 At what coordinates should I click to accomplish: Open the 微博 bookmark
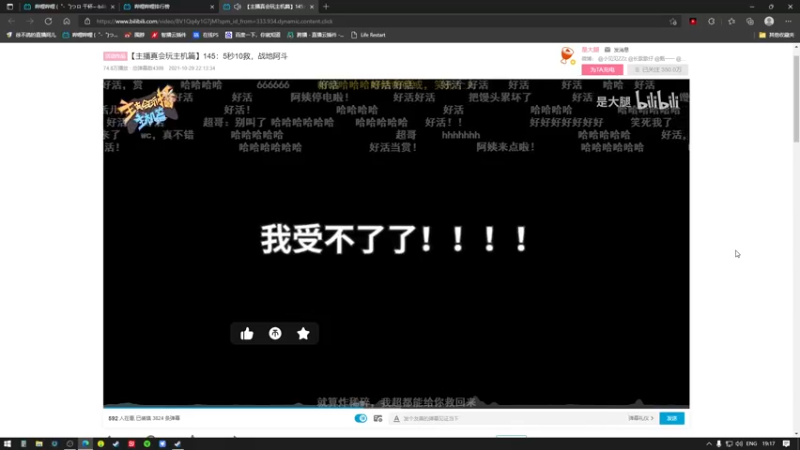135,35
